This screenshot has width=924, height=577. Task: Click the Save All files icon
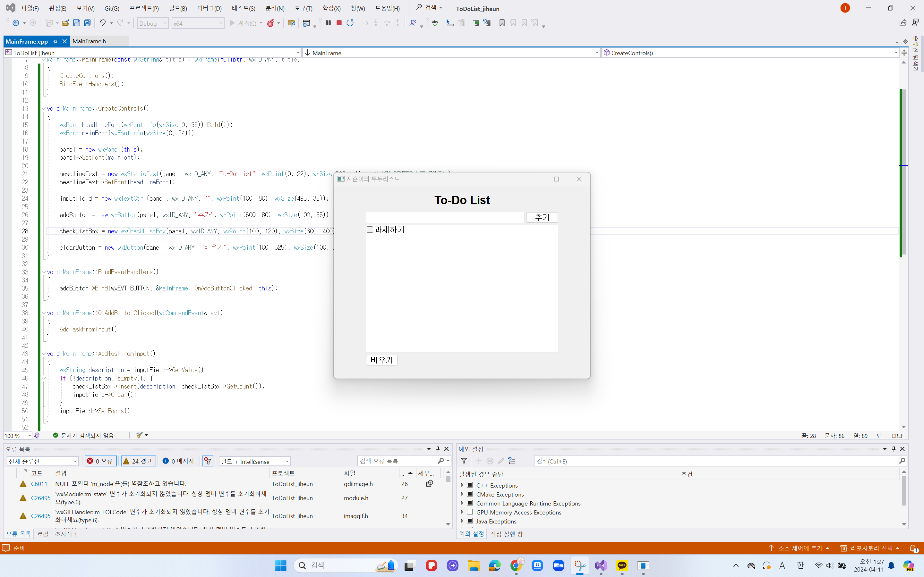click(x=88, y=23)
